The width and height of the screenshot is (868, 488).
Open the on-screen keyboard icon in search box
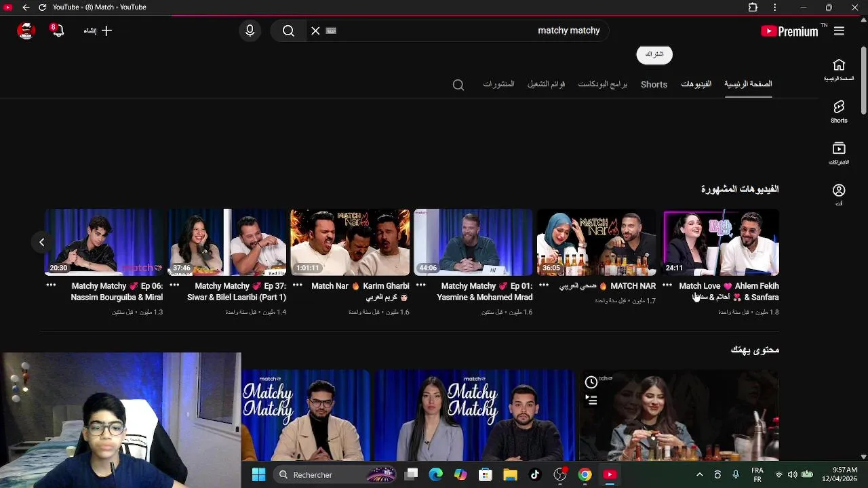(331, 30)
